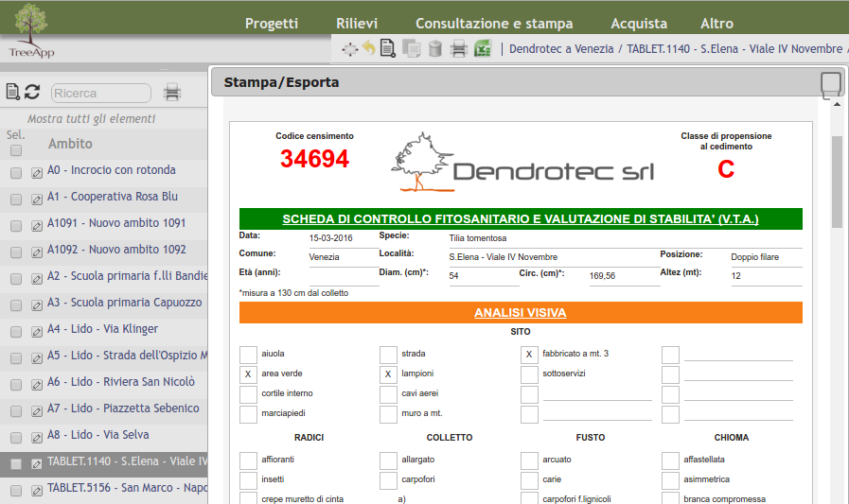This screenshot has width=849, height=504.
Task: Click the refresh icon in left panel
Action: 32,92
